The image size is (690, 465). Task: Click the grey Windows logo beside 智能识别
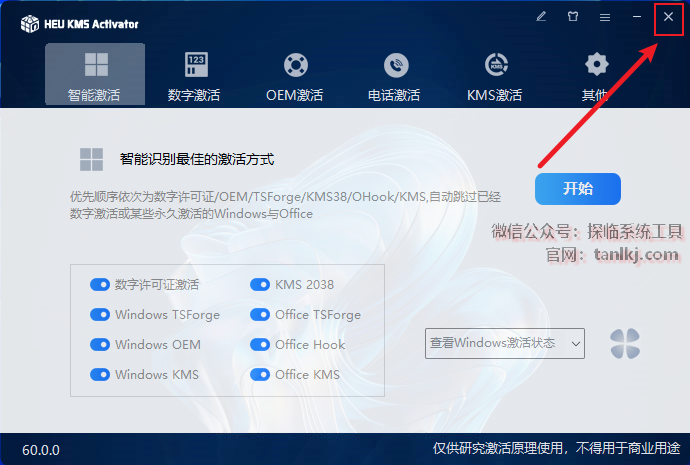tap(92, 159)
